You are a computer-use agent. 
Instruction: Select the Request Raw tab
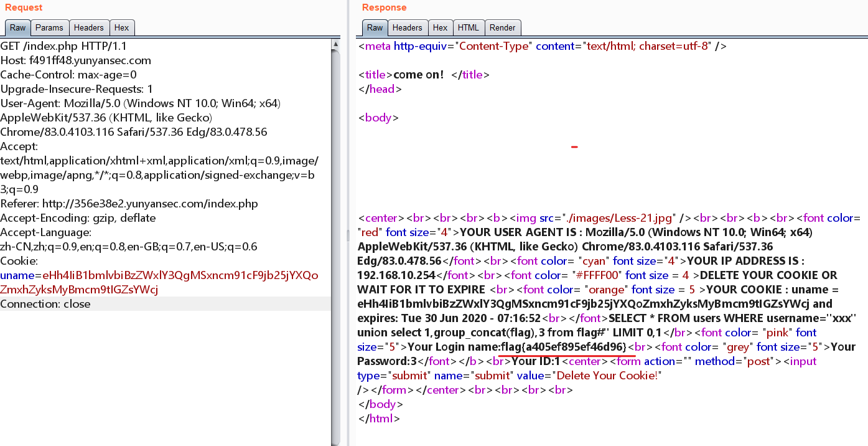coord(18,27)
